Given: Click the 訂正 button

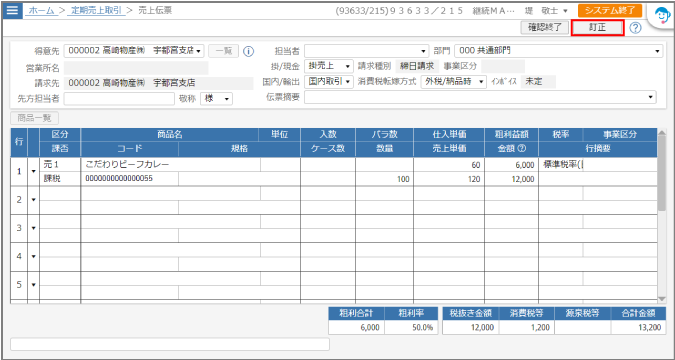Looking at the screenshot, I should (x=598, y=28).
